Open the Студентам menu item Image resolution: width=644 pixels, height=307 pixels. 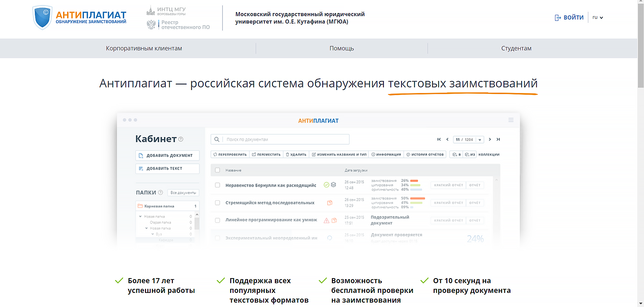point(516,48)
